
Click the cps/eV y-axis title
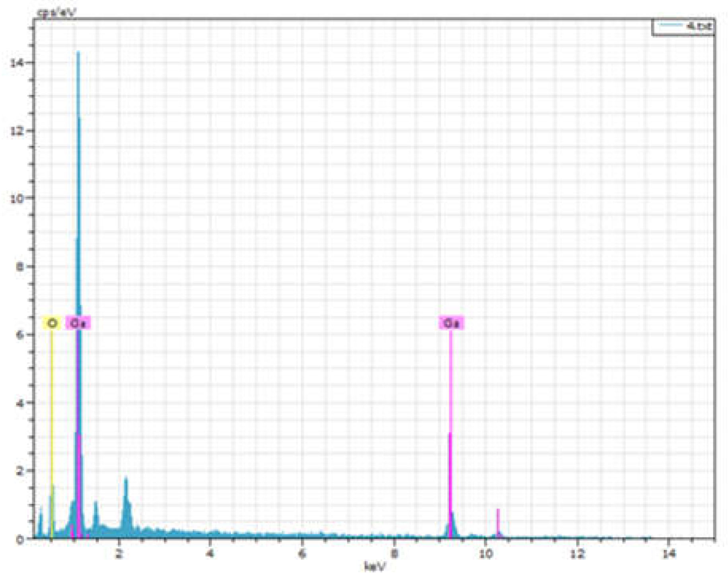pyautogui.click(x=56, y=13)
